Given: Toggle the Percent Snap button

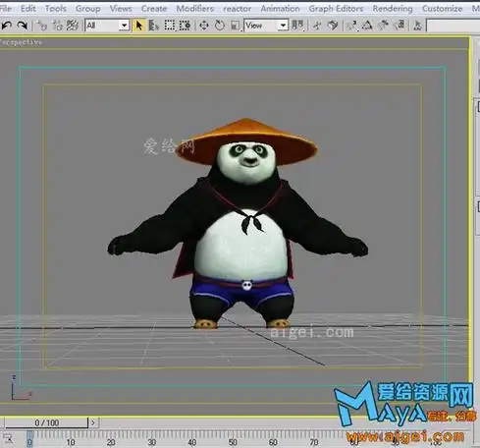Looking at the screenshot, I should point(383,26).
